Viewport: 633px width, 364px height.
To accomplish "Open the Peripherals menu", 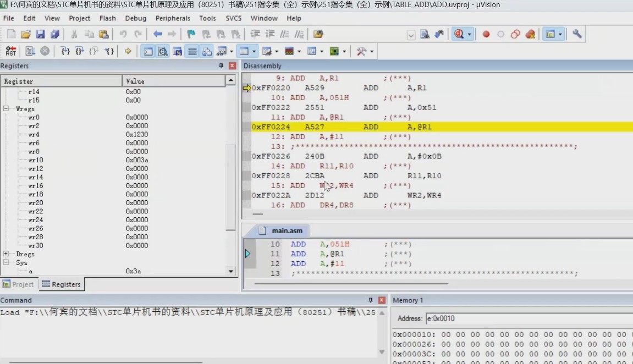I will (172, 18).
